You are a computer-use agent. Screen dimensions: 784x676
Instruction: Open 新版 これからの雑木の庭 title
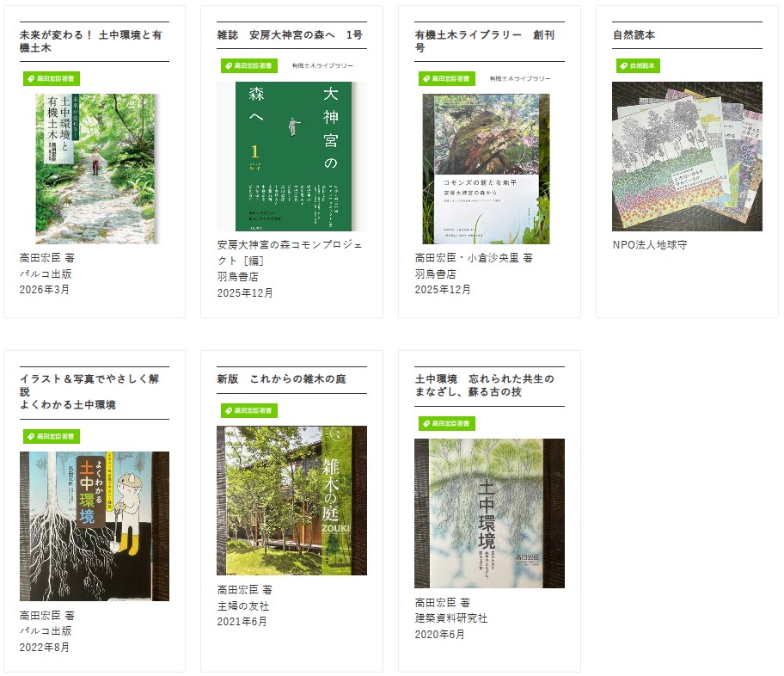[281, 378]
